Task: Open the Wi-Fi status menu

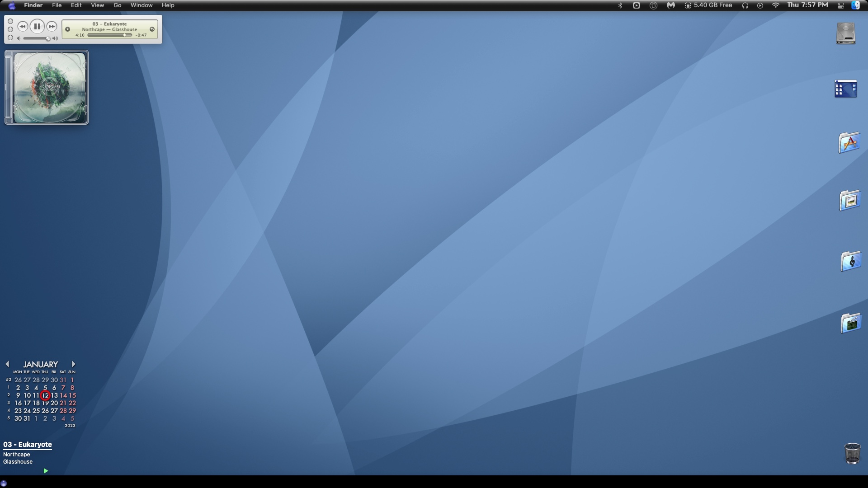Action: coord(776,5)
